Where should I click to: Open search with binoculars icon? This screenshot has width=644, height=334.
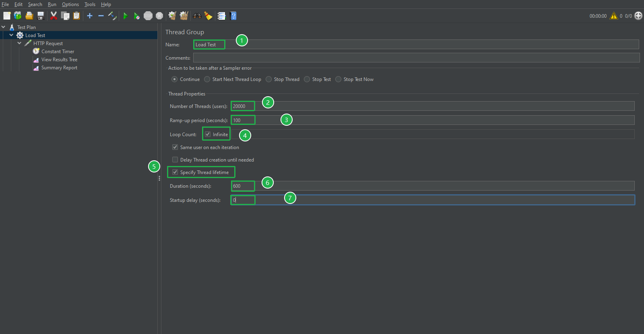tap(197, 16)
